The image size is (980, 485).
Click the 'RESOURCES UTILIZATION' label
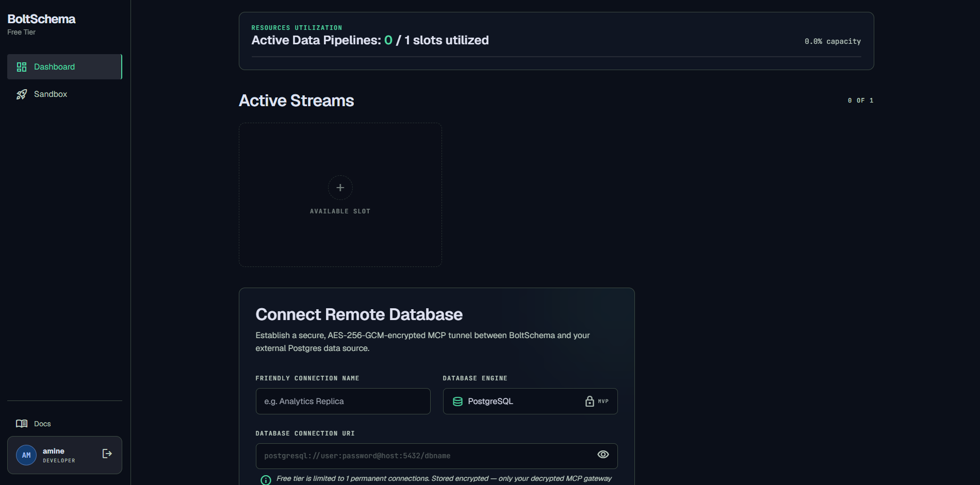297,28
